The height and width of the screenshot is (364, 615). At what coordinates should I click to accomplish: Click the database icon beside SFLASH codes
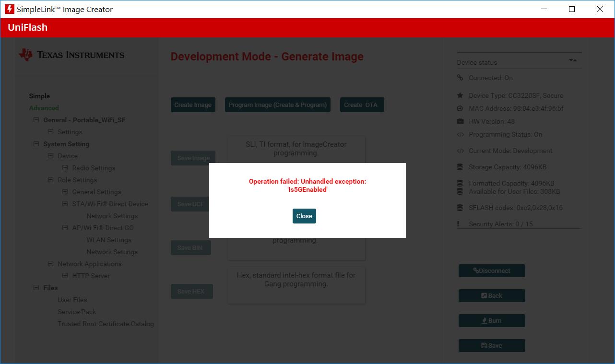pos(460,208)
